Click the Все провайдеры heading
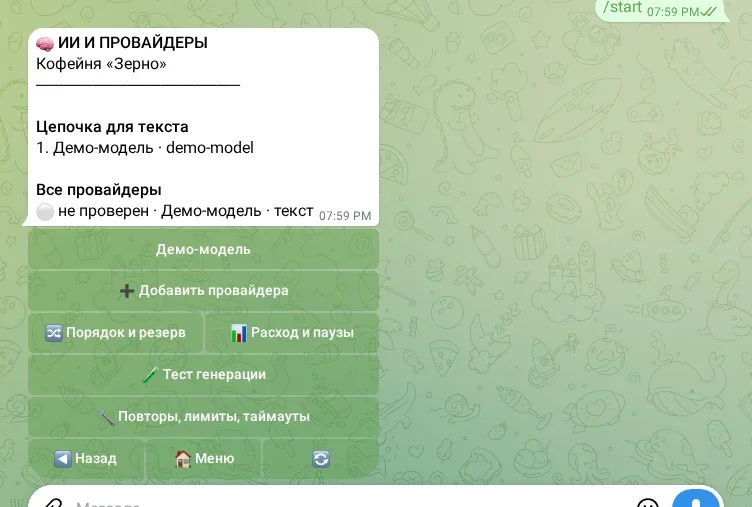752x507 pixels. click(99, 190)
